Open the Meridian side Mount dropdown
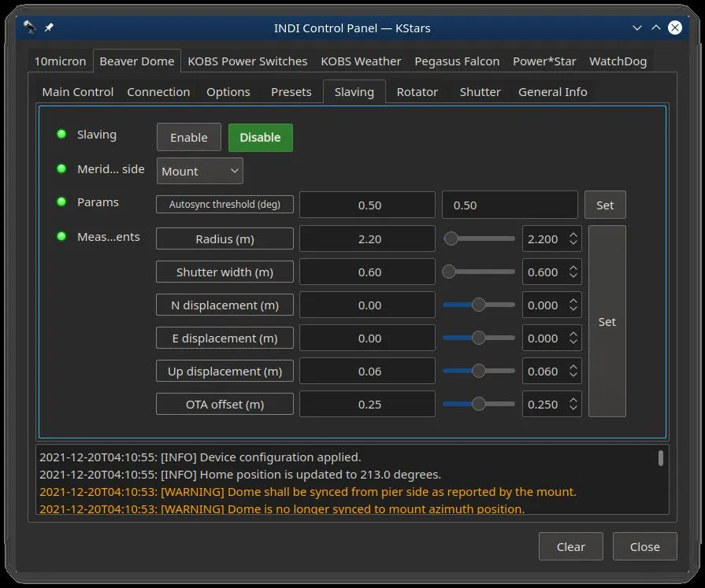 (199, 171)
